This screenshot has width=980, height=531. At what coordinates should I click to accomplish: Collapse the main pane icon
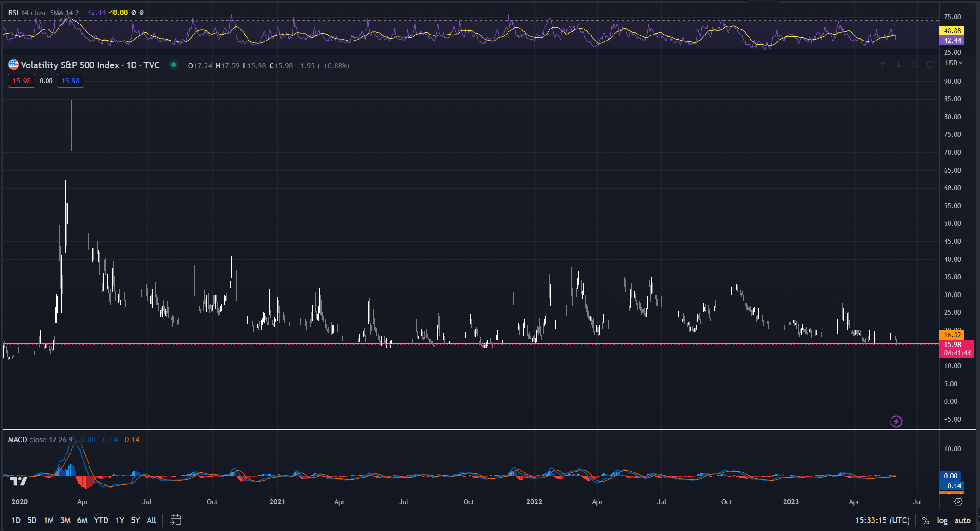[915, 65]
